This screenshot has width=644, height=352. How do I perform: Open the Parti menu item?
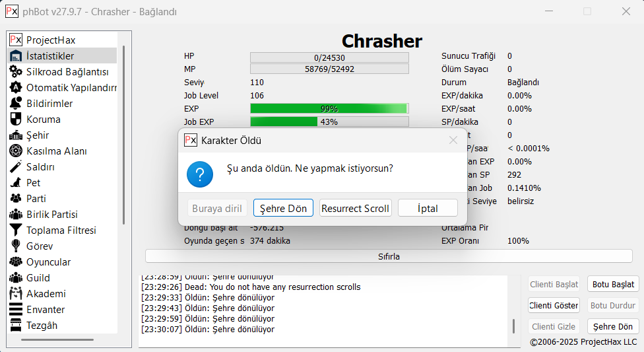[36, 199]
